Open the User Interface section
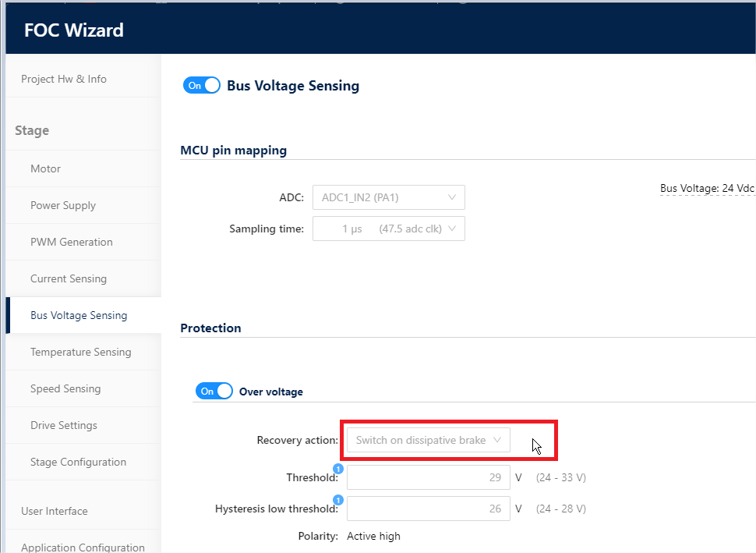Screen dimensions: 756x553 point(55,511)
